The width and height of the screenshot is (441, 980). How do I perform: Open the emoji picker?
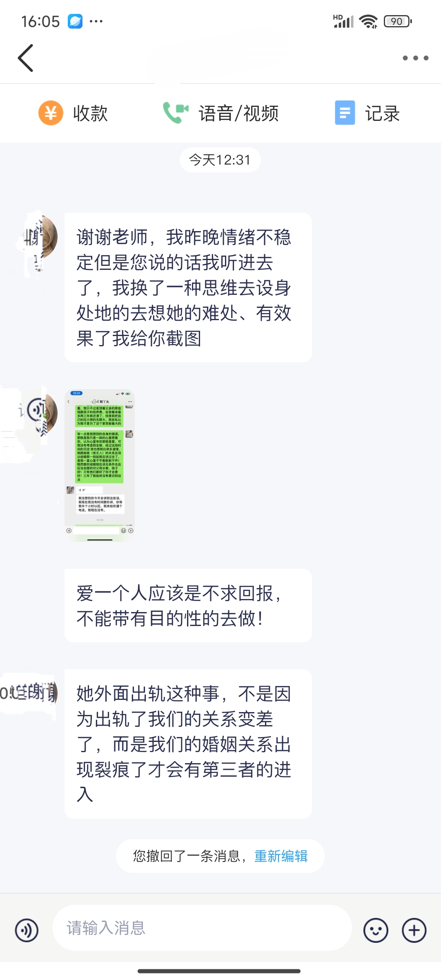point(376,931)
